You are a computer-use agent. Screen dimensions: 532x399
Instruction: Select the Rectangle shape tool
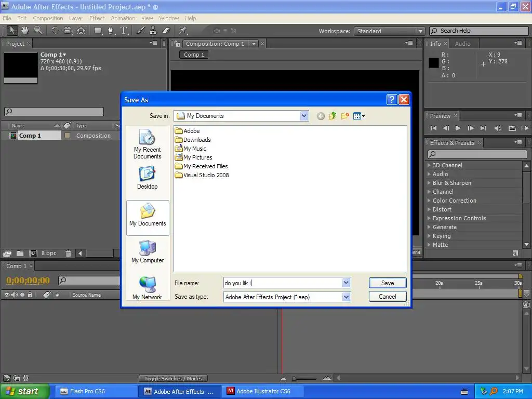pyautogui.click(x=98, y=31)
